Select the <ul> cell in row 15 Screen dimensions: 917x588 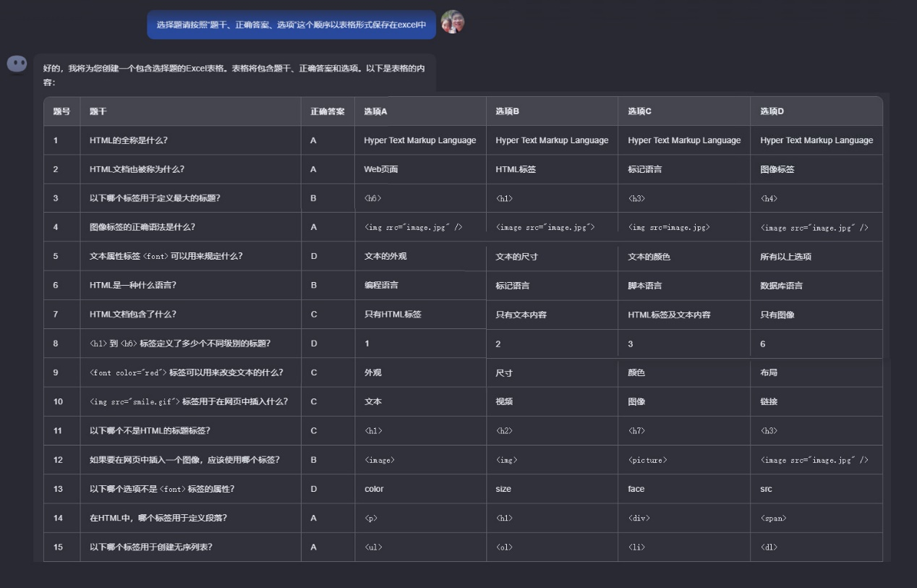tap(373, 547)
